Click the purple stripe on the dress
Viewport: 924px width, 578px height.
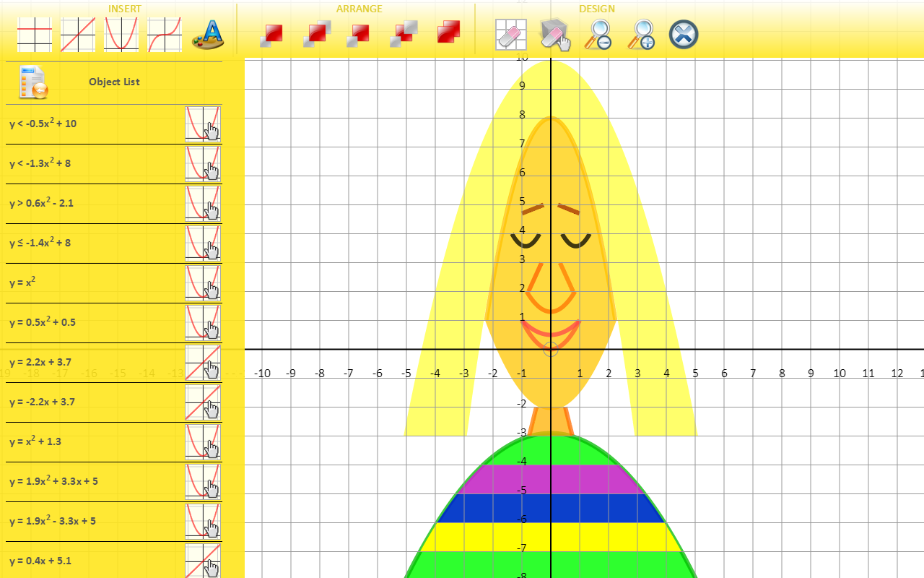click(551, 479)
